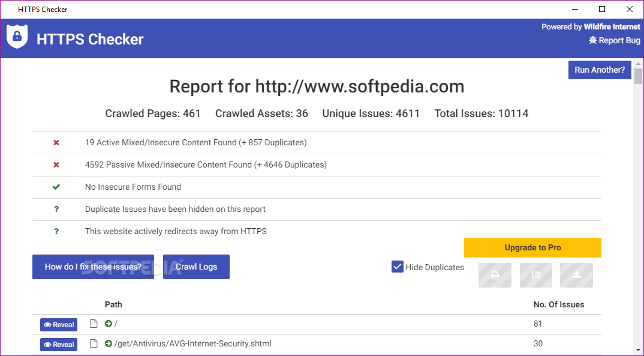Click the Report for http://www.softpedia.com heading
The height and width of the screenshot is (356, 644).
click(317, 86)
